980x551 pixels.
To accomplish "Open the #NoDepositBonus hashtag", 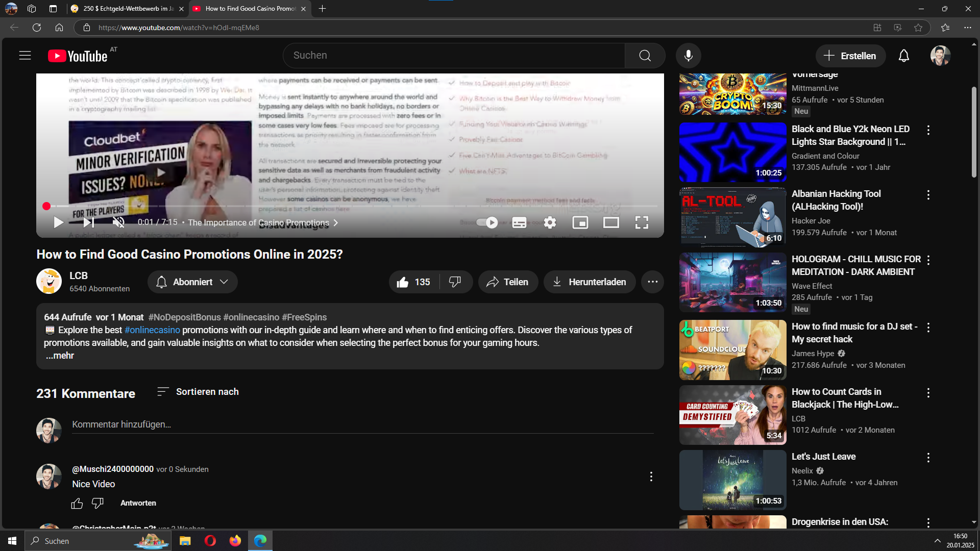I will click(x=185, y=317).
